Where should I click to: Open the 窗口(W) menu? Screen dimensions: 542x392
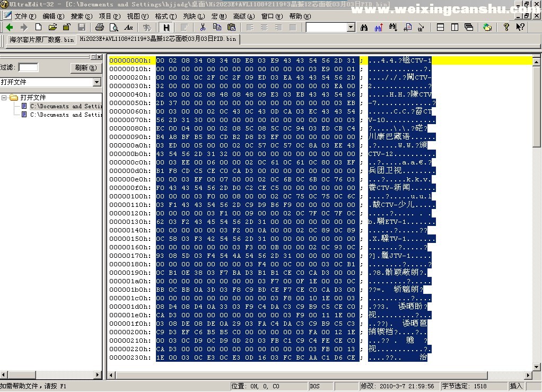click(272, 16)
